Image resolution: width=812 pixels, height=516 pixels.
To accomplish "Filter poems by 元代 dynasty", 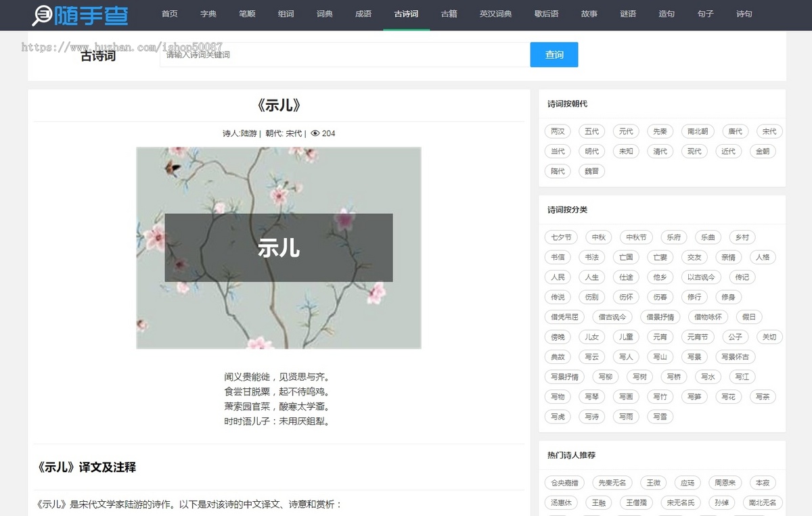I will click(x=626, y=131).
